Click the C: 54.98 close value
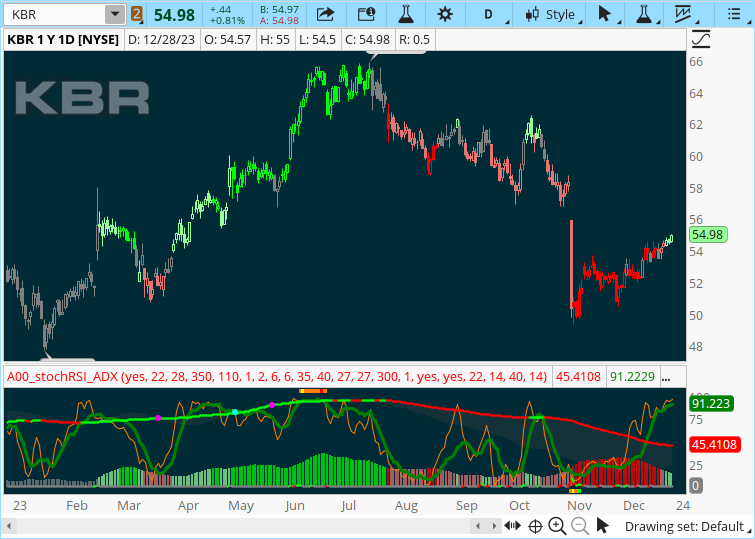The height and width of the screenshot is (539, 755). pos(367,39)
